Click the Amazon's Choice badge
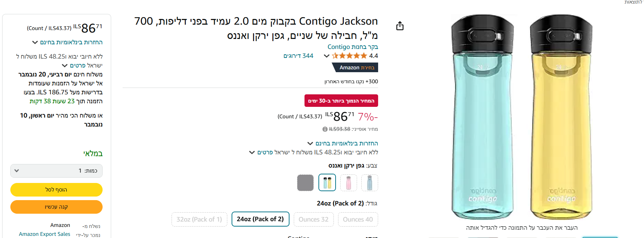The width and height of the screenshot is (644, 238). [356, 68]
